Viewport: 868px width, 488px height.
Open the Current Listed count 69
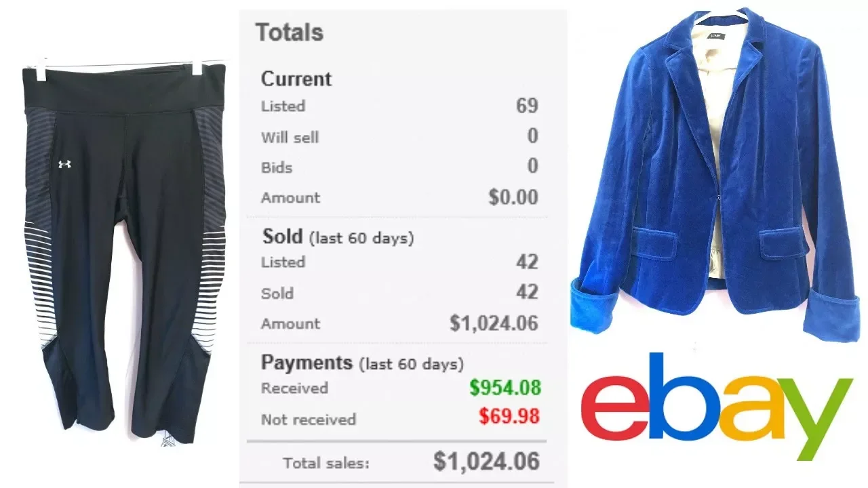point(527,106)
